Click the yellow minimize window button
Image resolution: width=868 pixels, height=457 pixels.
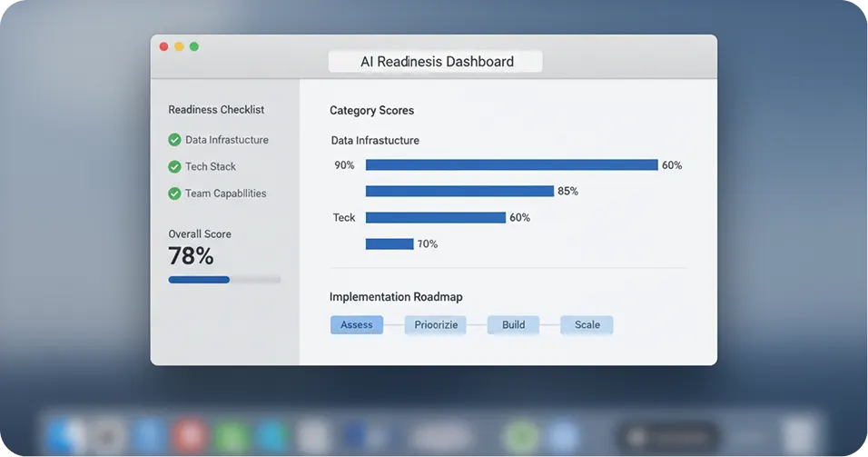point(179,46)
